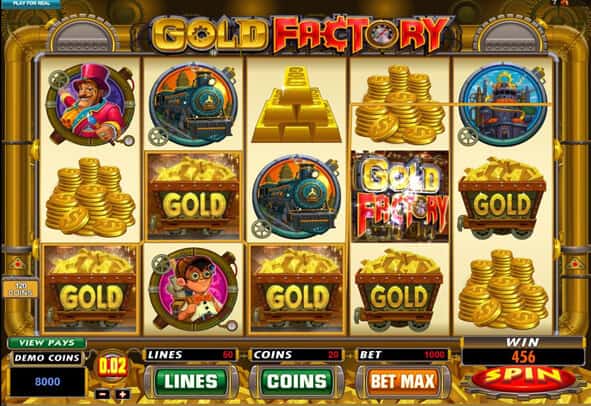The image size is (591, 406).
Task: Increase coin value with plus button
Action: coord(122,394)
